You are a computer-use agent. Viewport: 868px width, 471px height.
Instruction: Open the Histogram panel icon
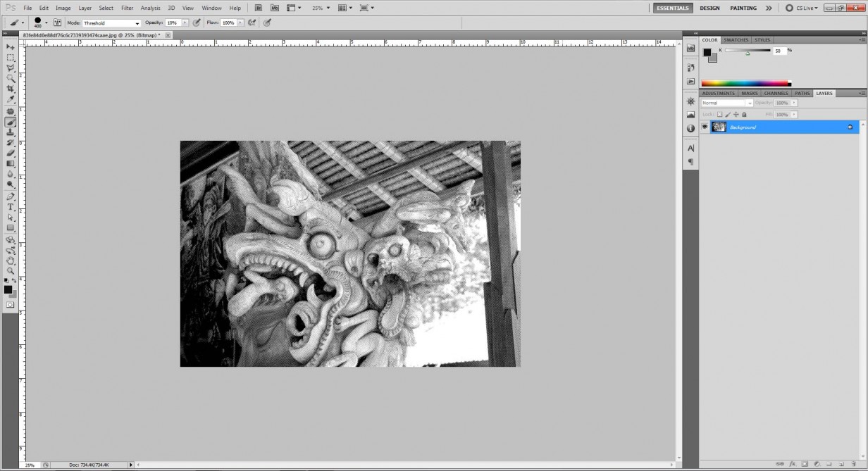click(x=690, y=113)
